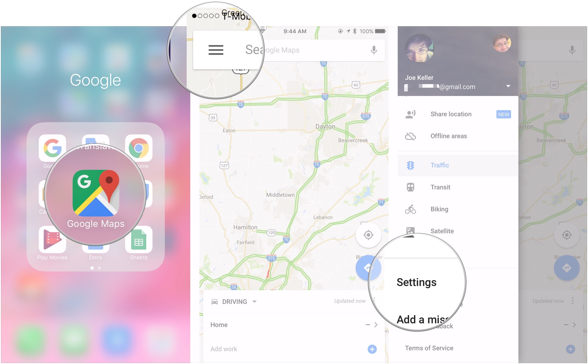This screenshot has height=364, width=588.
Task: Select the Satellite view icon
Action: 411,231
